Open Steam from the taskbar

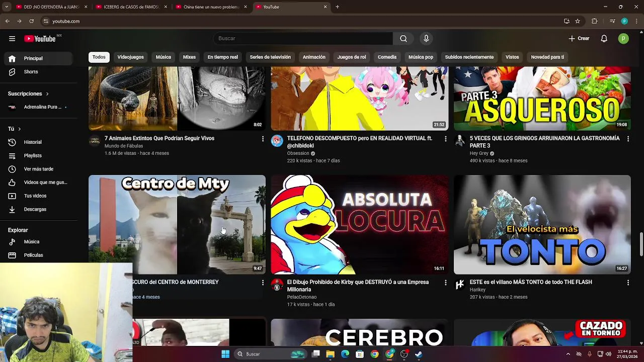tap(419, 354)
